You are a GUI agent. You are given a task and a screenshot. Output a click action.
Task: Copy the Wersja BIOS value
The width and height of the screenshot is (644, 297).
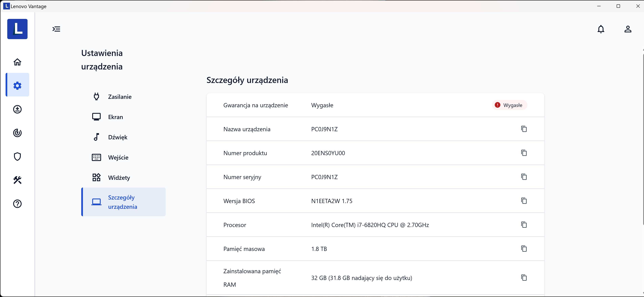click(x=524, y=201)
